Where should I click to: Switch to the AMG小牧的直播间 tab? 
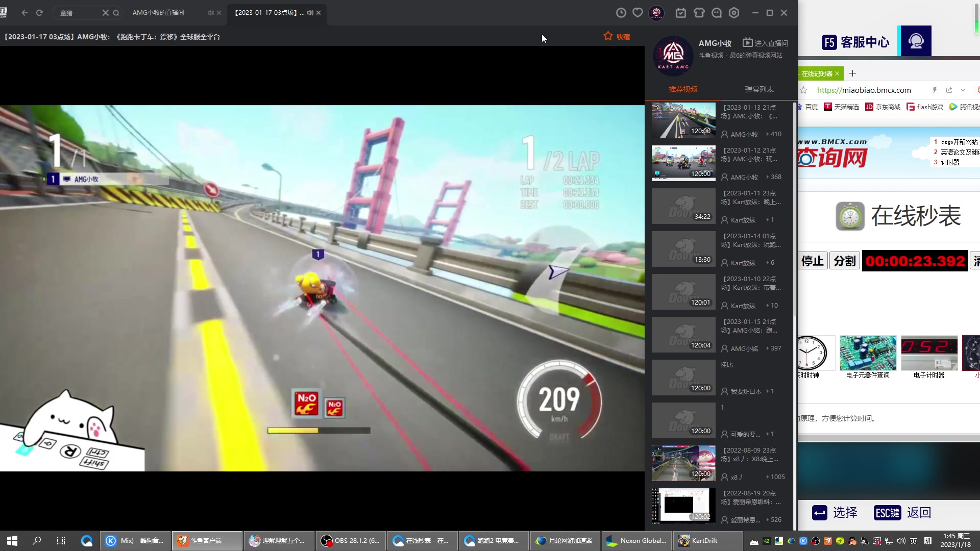158,13
